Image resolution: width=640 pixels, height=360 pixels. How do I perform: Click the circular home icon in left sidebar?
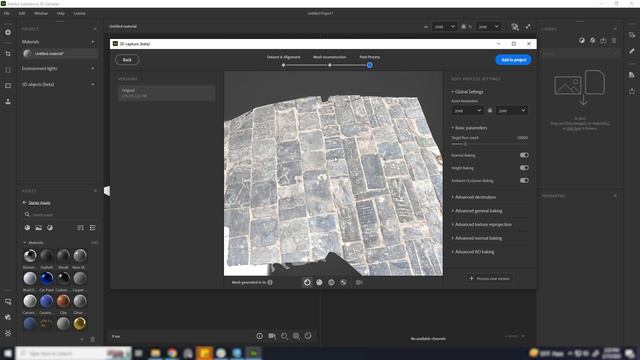(8, 32)
